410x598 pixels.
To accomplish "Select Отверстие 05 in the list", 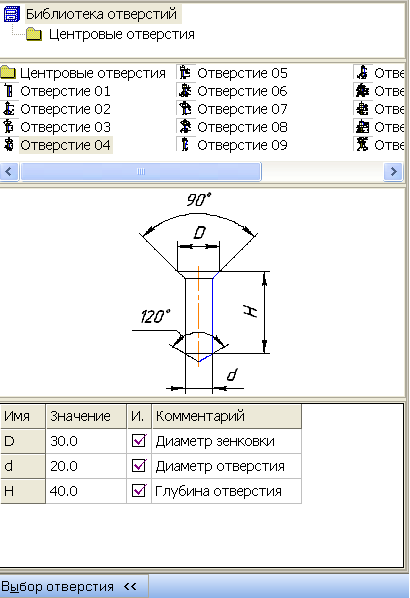I will point(242,73).
